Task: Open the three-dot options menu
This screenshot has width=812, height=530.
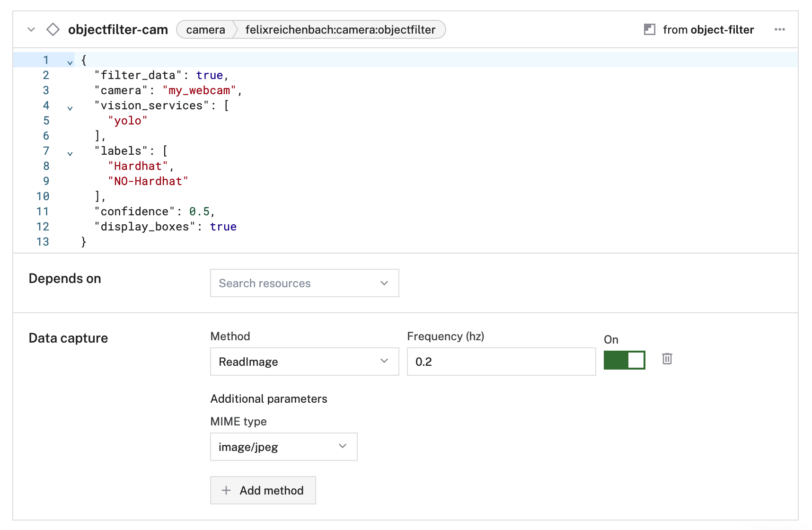Action: coord(779,29)
